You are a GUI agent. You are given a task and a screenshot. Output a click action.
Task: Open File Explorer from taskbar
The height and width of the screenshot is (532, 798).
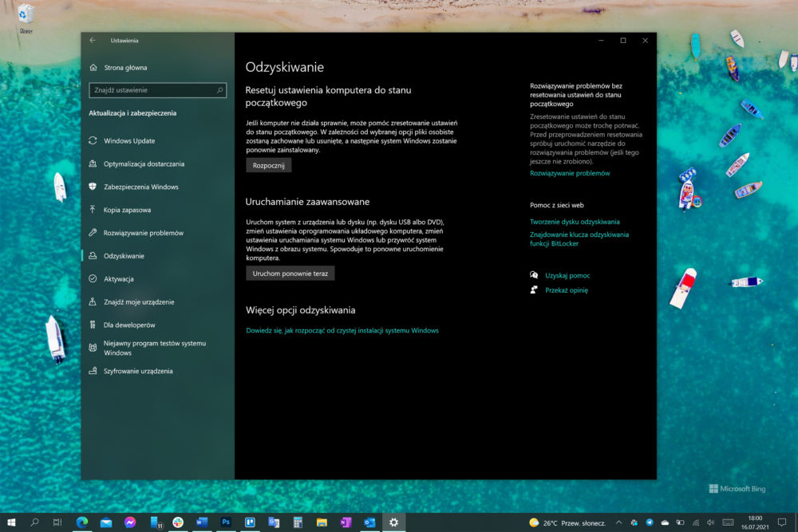point(322,522)
